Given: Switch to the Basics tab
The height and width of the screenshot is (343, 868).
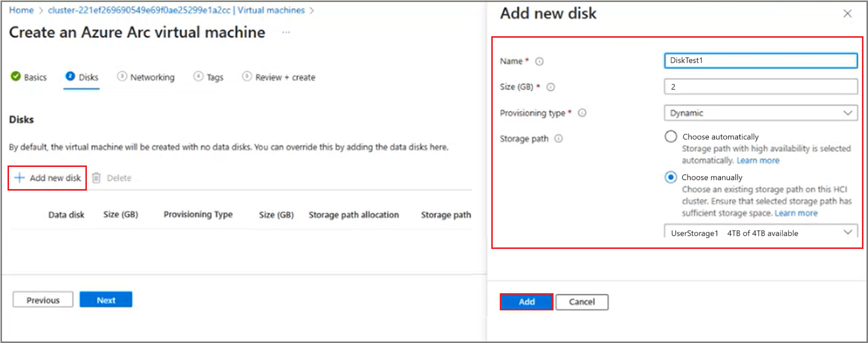Looking at the screenshot, I should click(x=29, y=77).
